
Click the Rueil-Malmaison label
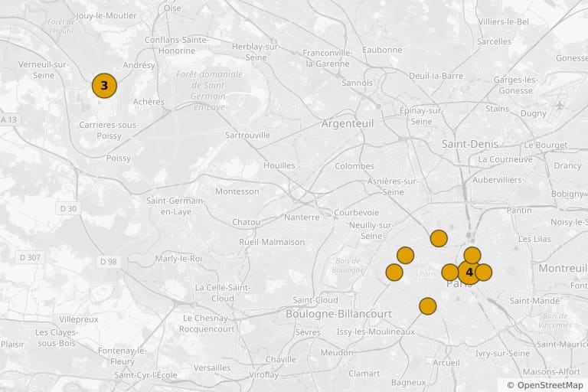pyautogui.click(x=272, y=242)
